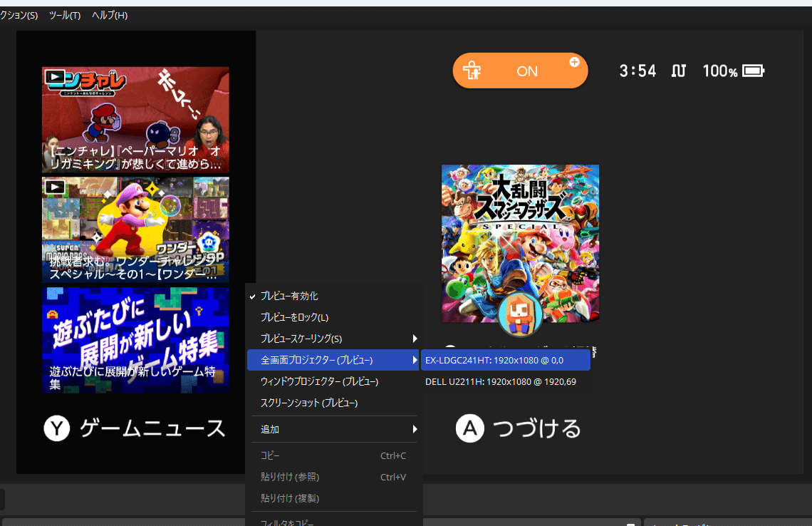
Task: Open the 遊ぶたびに展開が新しいゲーム特集 thumbnail
Action: [135, 341]
